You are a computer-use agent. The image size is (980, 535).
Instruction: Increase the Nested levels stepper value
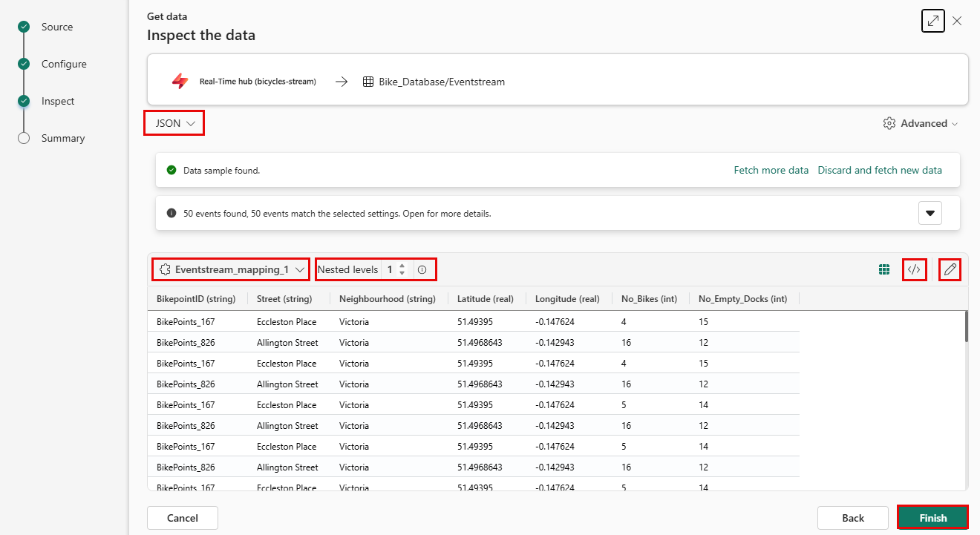402,266
